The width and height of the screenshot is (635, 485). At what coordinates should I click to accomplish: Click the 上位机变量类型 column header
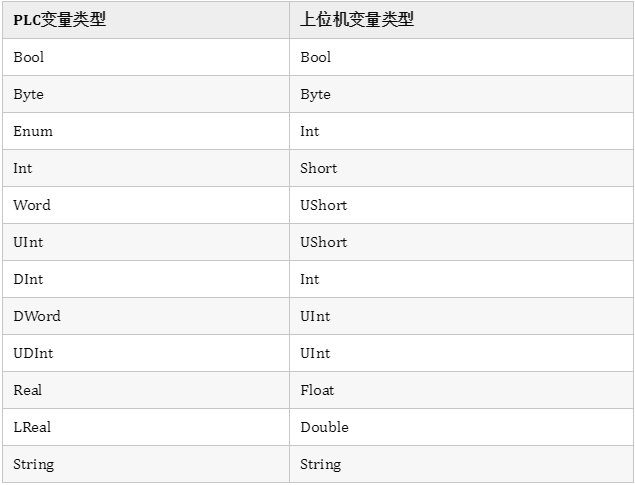(461, 20)
